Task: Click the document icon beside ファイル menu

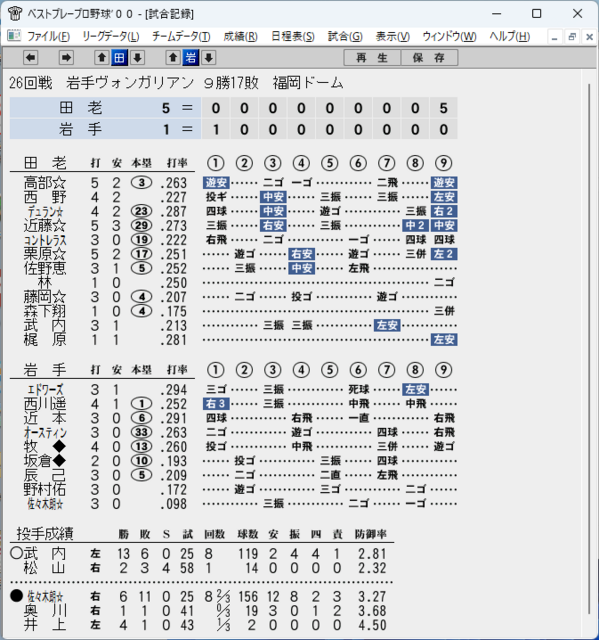Action: click(14, 36)
